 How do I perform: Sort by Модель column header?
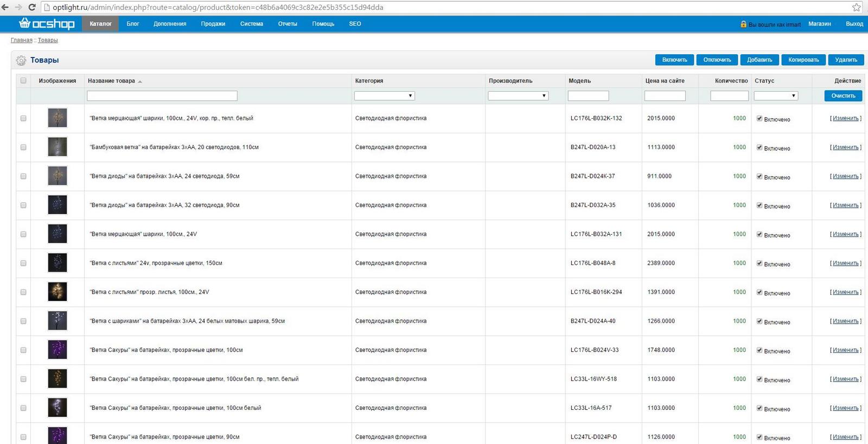coord(579,81)
